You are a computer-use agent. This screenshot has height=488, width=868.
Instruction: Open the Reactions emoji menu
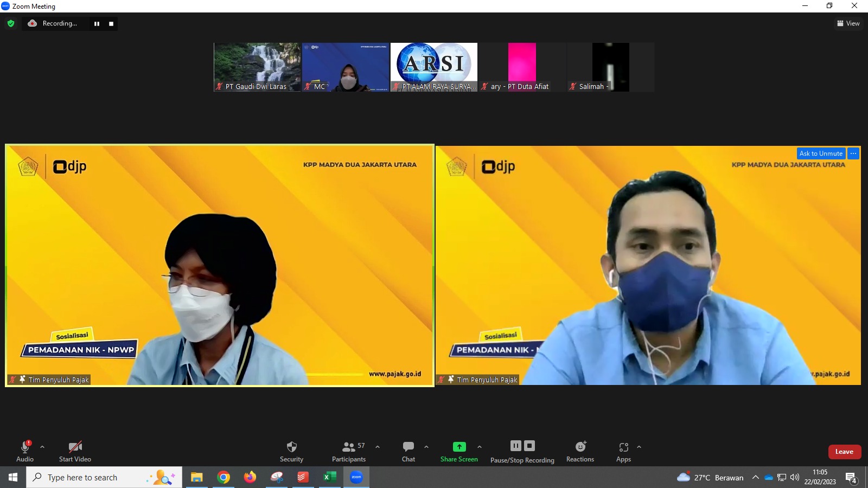pyautogui.click(x=580, y=451)
